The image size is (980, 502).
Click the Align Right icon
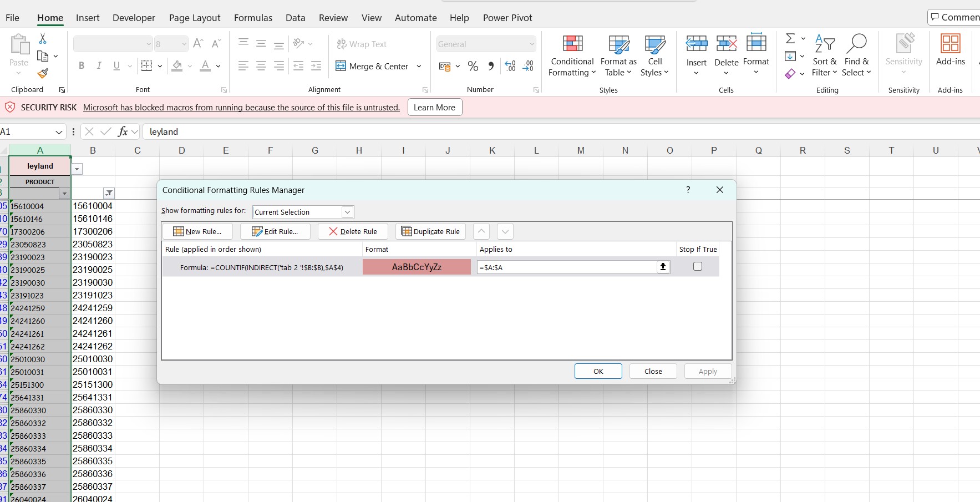click(x=279, y=66)
